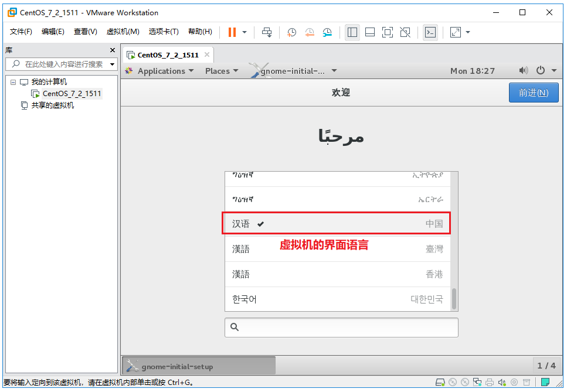
Task: Click the VMware Workstation title bar icon
Action: tap(12, 12)
